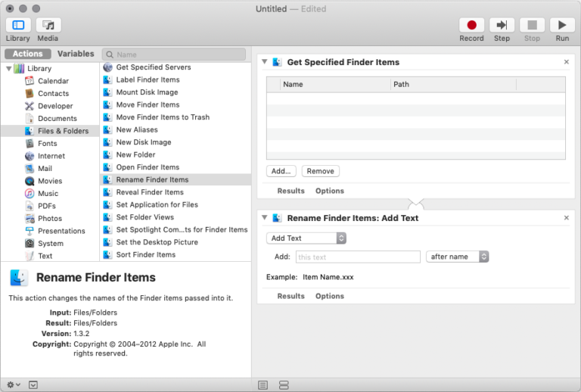Click the Remove button
The image size is (581, 392).
coord(321,171)
